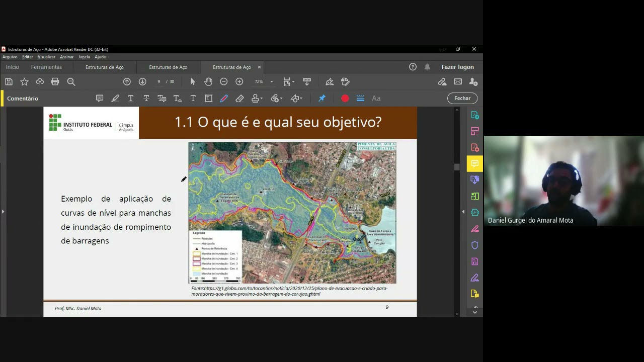Choose the eraser tool
The width and height of the screenshot is (644, 362).
240,99
